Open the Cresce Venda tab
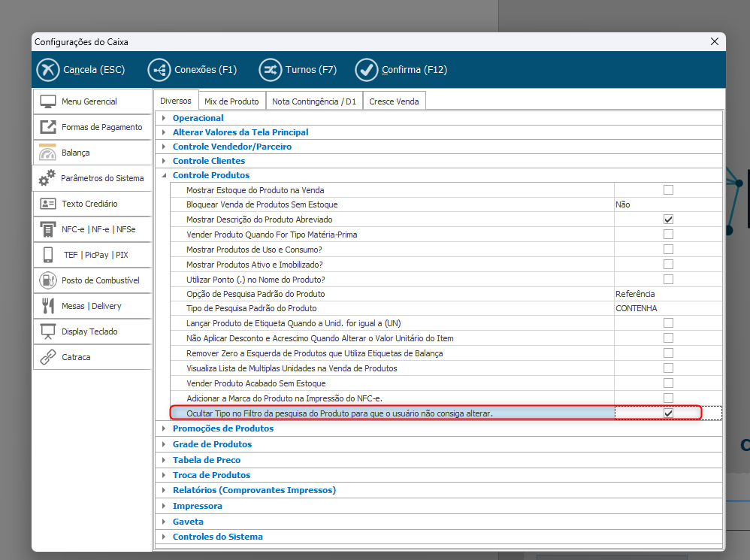750x560 pixels. click(x=395, y=101)
